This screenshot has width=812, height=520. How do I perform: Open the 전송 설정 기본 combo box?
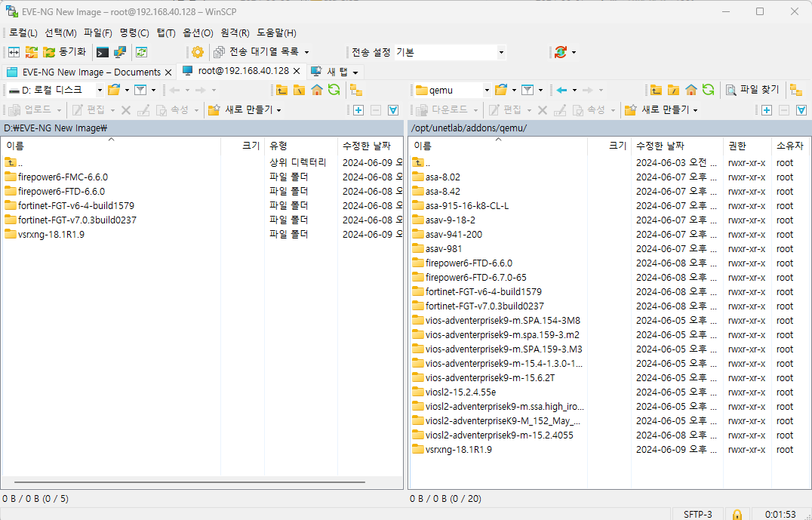click(450, 52)
